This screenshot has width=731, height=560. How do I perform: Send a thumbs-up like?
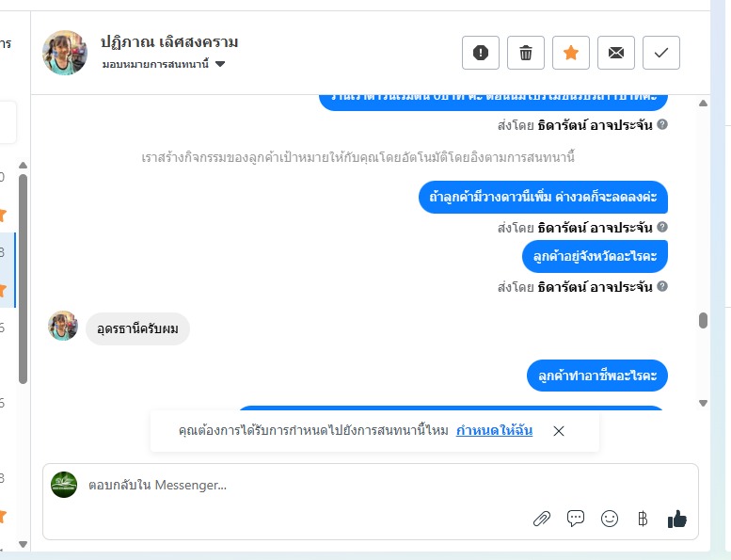tap(677, 519)
